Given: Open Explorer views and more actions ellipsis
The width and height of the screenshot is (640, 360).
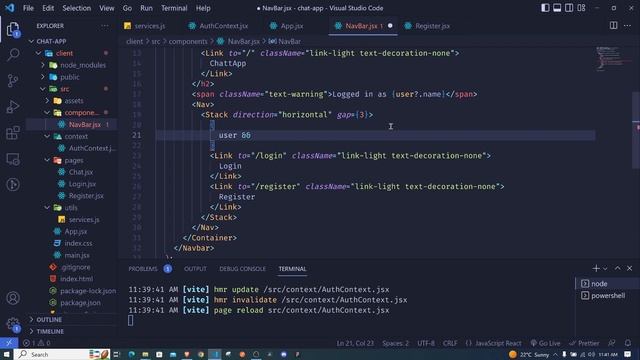Looking at the screenshot, I should (105, 26).
